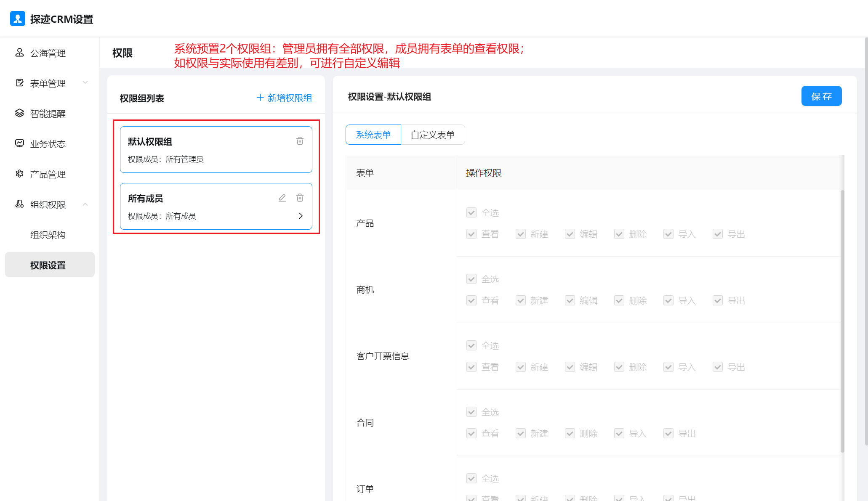The width and height of the screenshot is (868, 501).
Task: Click the 保存 button
Action: click(x=821, y=96)
